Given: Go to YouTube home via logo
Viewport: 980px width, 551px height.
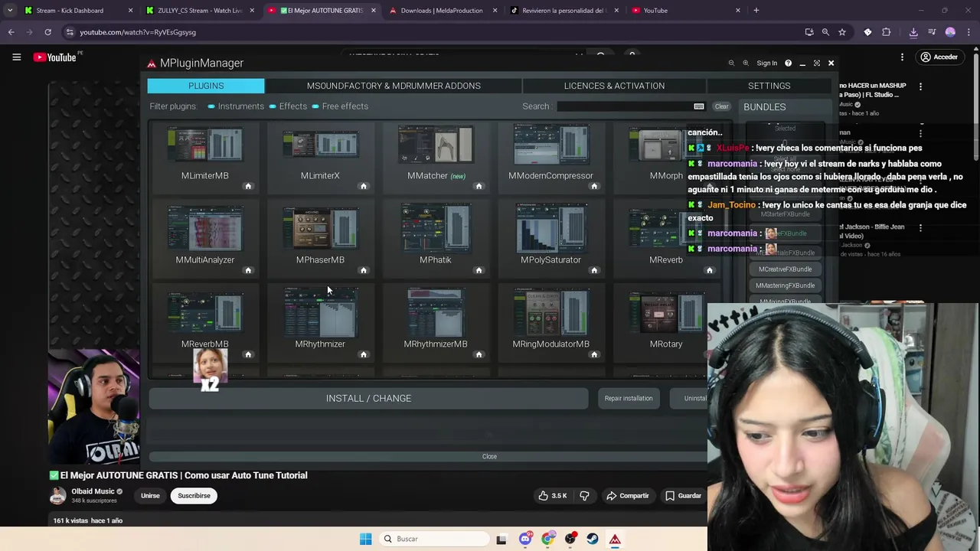Looking at the screenshot, I should point(55,57).
